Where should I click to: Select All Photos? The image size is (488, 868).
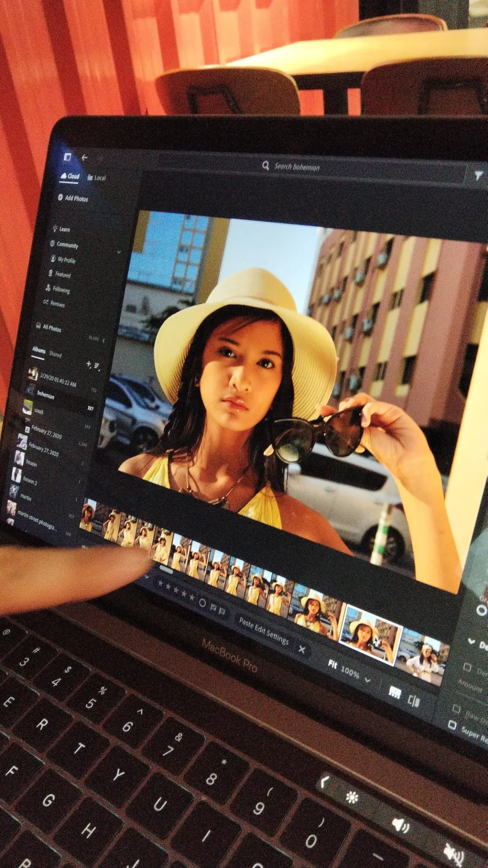[x=49, y=328]
